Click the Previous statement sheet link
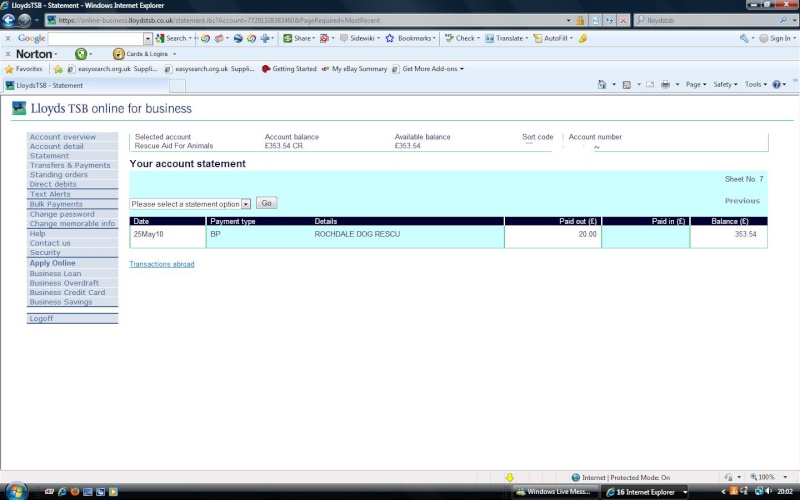This screenshot has width=800, height=500. pyautogui.click(x=742, y=201)
